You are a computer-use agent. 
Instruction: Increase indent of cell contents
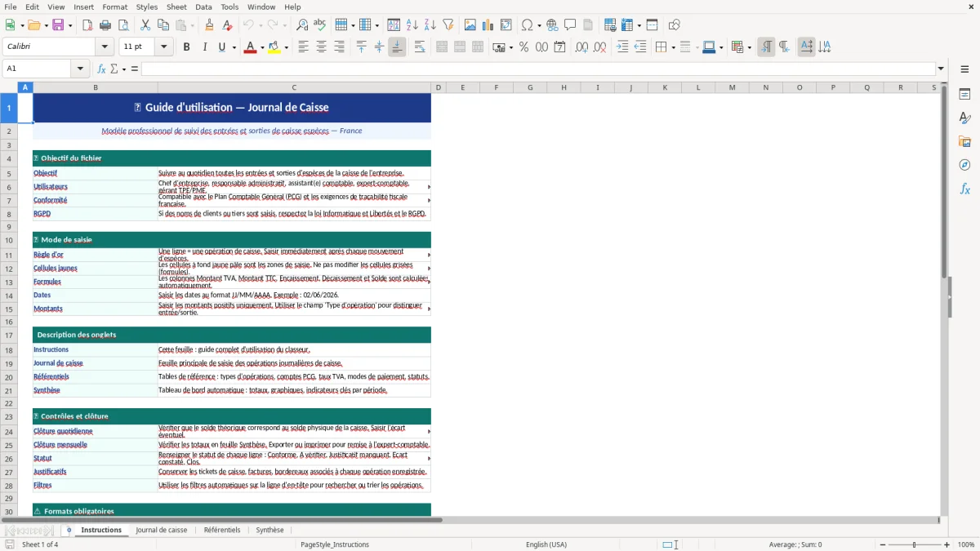pos(622,47)
